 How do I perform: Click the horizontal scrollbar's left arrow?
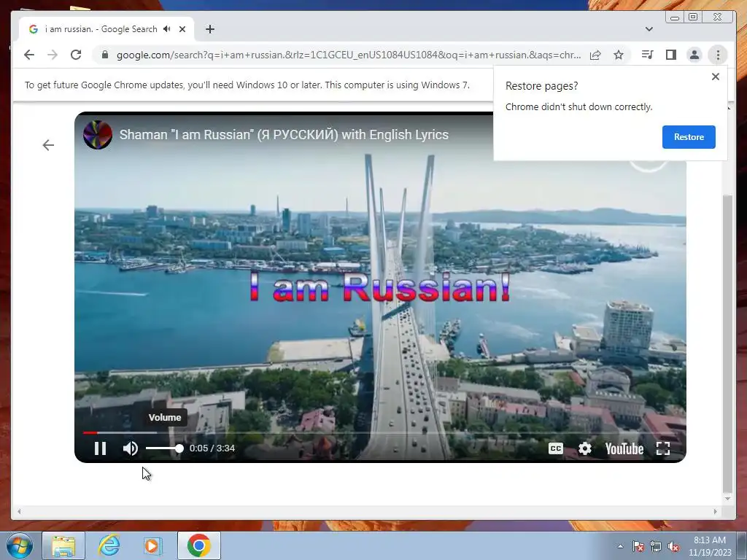[19, 511]
